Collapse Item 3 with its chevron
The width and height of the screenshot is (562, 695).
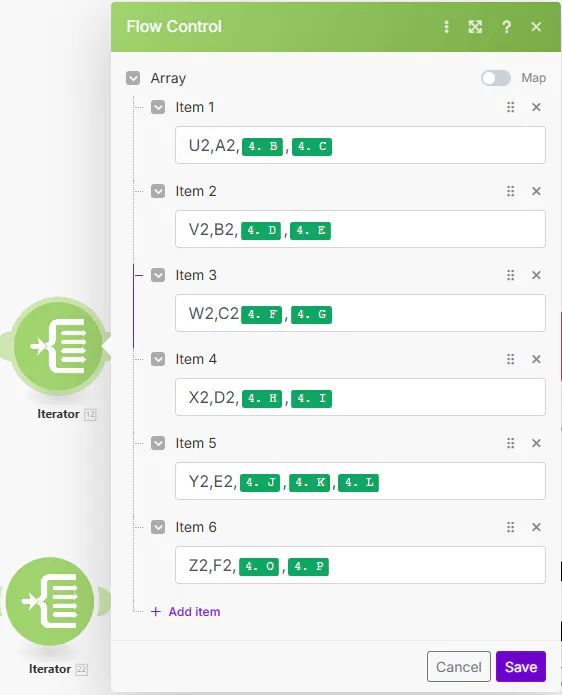click(x=158, y=275)
